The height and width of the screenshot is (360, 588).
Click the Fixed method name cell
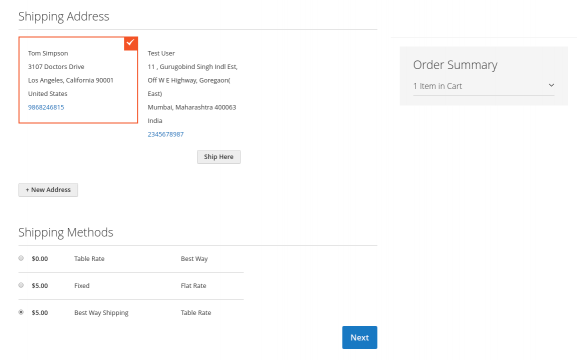coord(82,286)
